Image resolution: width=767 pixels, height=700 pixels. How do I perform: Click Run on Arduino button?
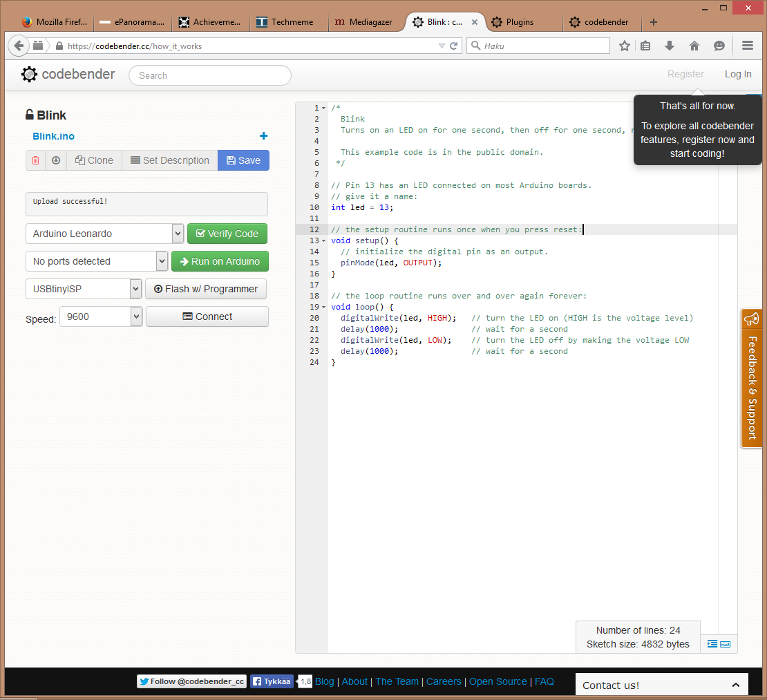coord(220,261)
